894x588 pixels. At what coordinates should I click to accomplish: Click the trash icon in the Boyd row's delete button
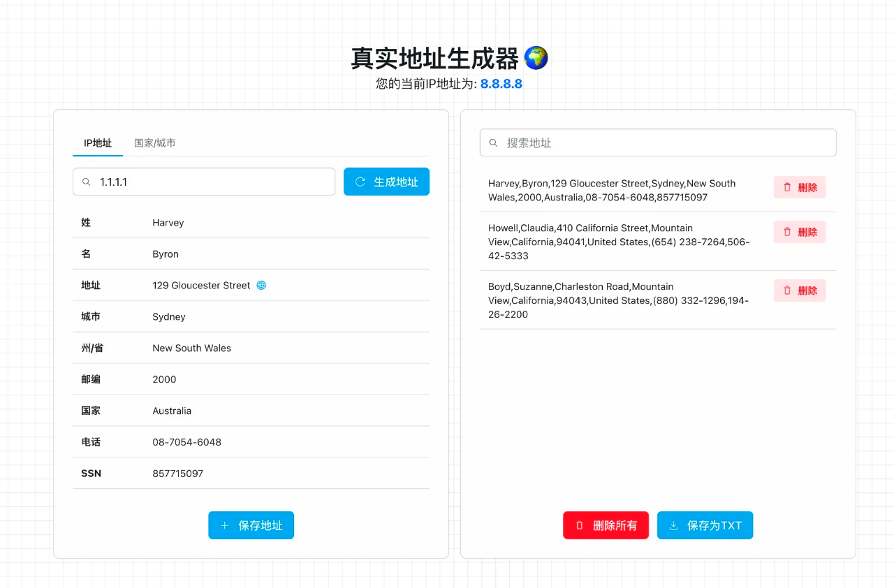(x=787, y=291)
